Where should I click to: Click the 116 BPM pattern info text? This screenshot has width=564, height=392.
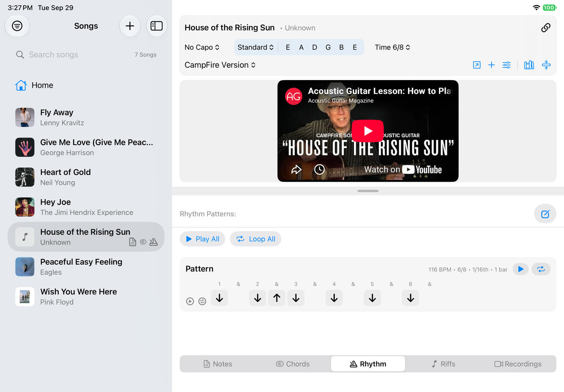(468, 269)
